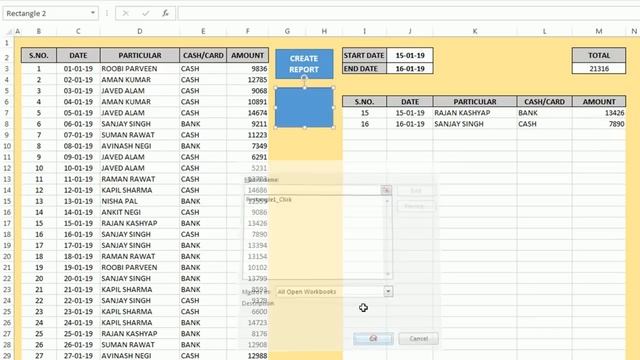
Task: Click RAJAN KASHYAP in the report table
Action: coord(475,113)
